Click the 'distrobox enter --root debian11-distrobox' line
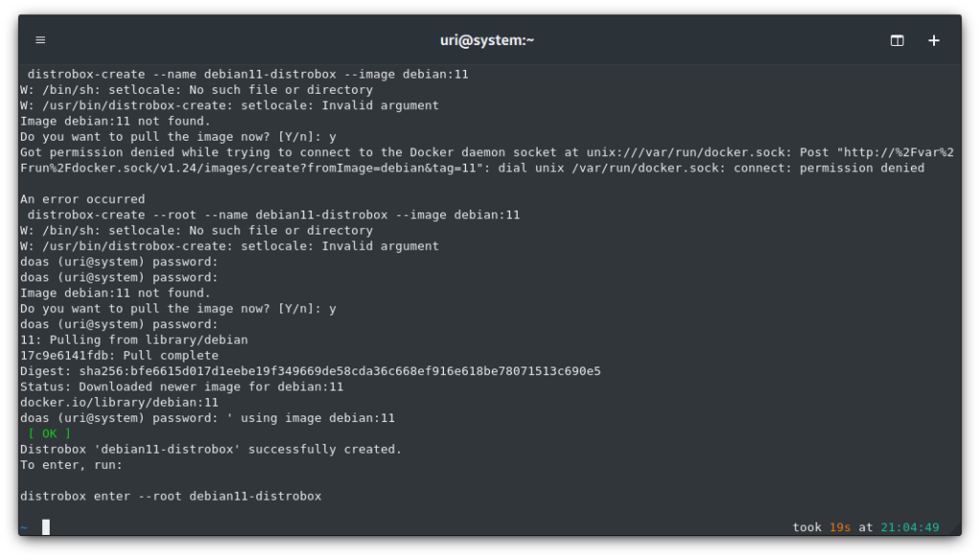Screen dimensions: 980x558 (170, 496)
